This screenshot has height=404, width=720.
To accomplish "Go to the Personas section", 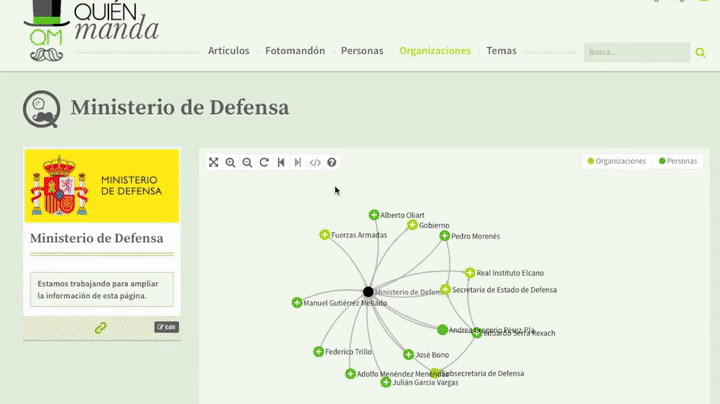I will 361,51.
